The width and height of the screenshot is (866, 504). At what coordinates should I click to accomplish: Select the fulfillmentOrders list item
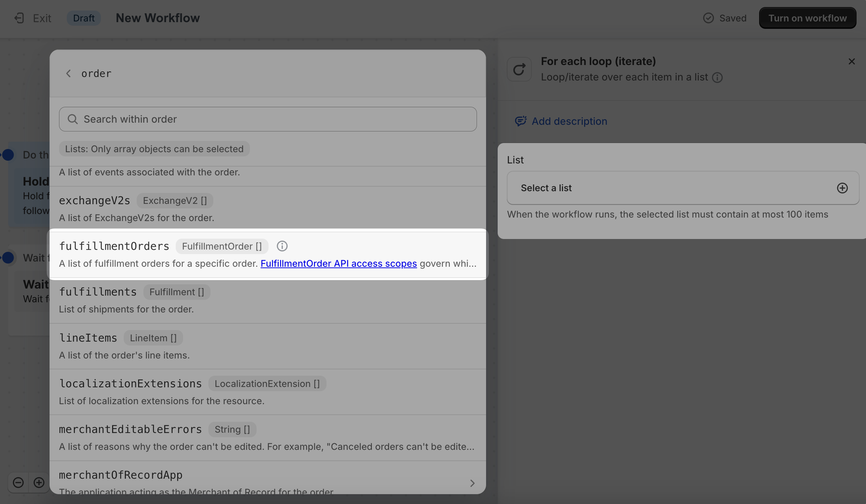click(x=268, y=254)
